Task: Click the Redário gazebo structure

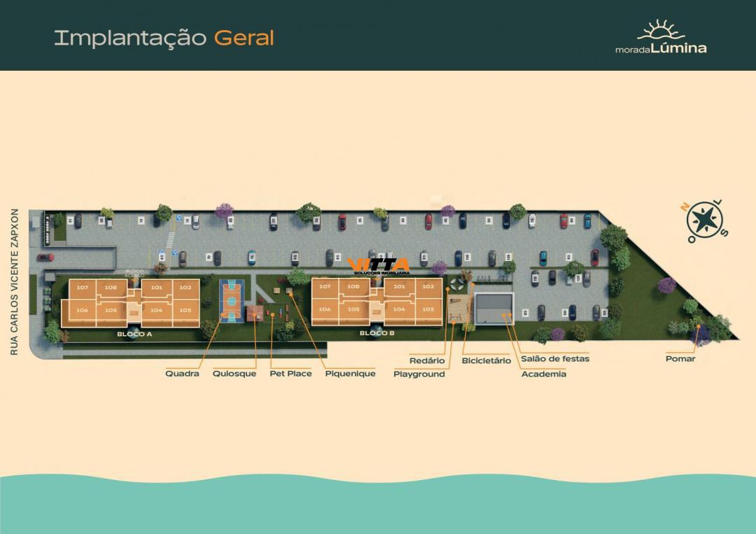Action: 457,285
